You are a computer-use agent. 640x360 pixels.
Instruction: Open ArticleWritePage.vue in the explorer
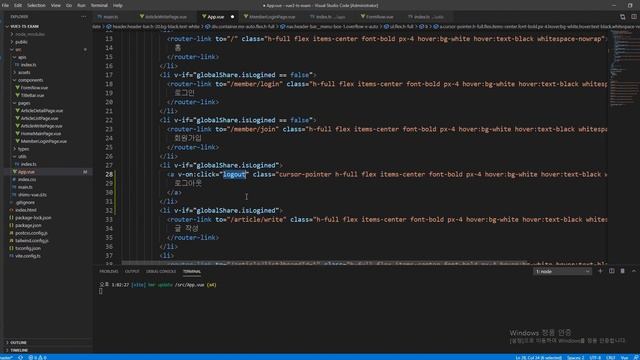[x=41, y=126]
